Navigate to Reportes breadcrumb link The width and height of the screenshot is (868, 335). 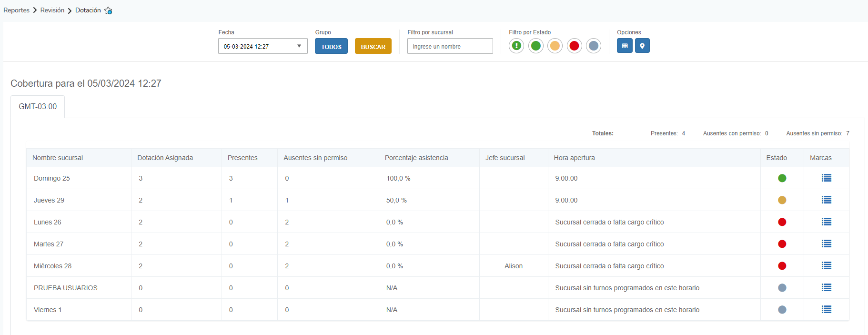[16, 10]
